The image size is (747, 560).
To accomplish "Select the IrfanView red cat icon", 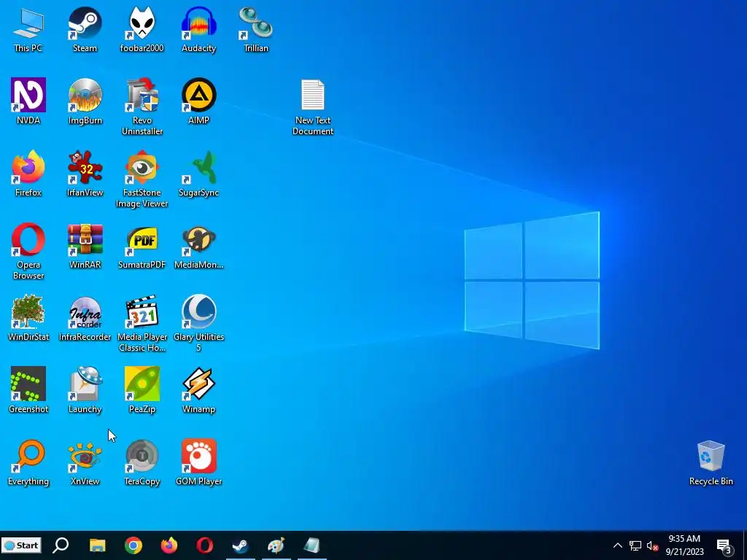I will pos(85,174).
